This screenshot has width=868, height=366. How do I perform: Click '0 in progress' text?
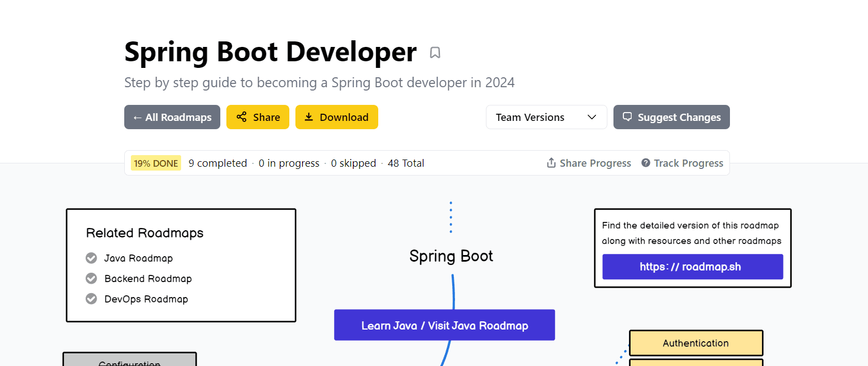click(289, 163)
